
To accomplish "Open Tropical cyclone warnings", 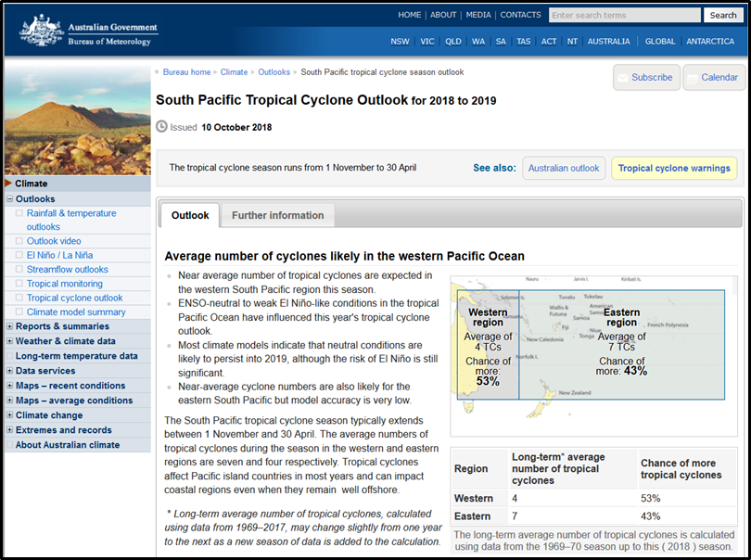I will 674,168.
